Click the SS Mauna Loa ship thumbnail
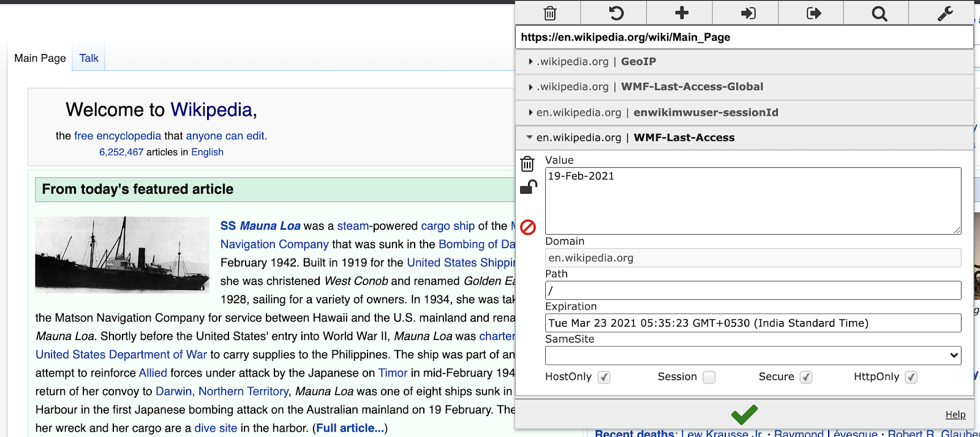The width and height of the screenshot is (980, 437). click(x=123, y=254)
